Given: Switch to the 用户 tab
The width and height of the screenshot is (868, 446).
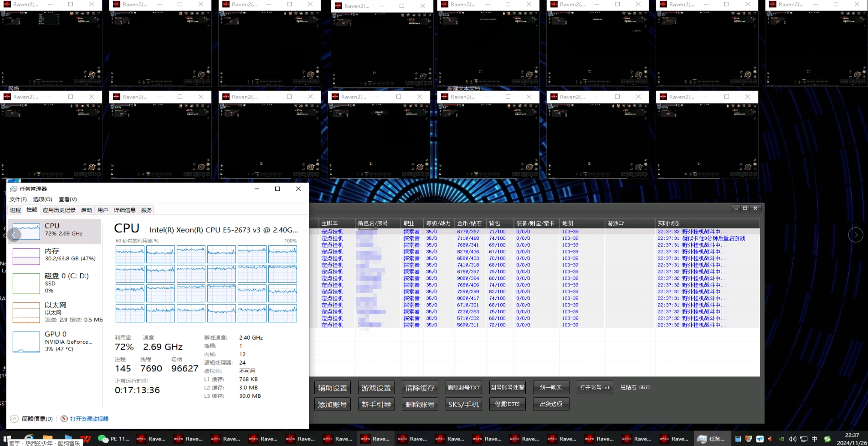Looking at the screenshot, I should tap(103, 210).
